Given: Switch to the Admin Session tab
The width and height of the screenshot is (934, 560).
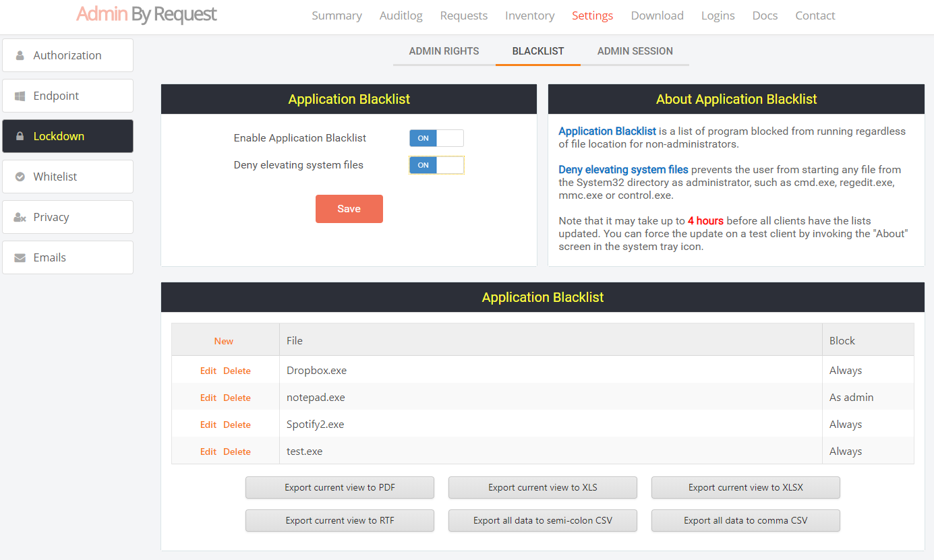Looking at the screenshot, I should click(x=635, y=51).
